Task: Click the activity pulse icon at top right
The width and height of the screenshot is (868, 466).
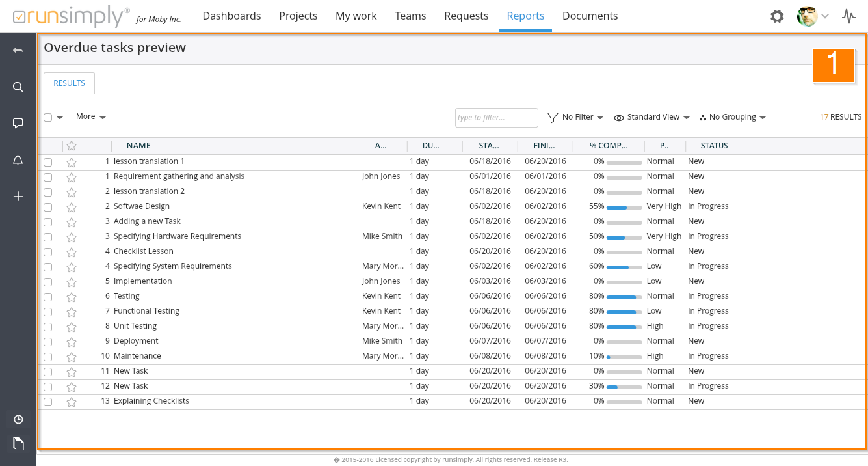Action: (848, 16)
